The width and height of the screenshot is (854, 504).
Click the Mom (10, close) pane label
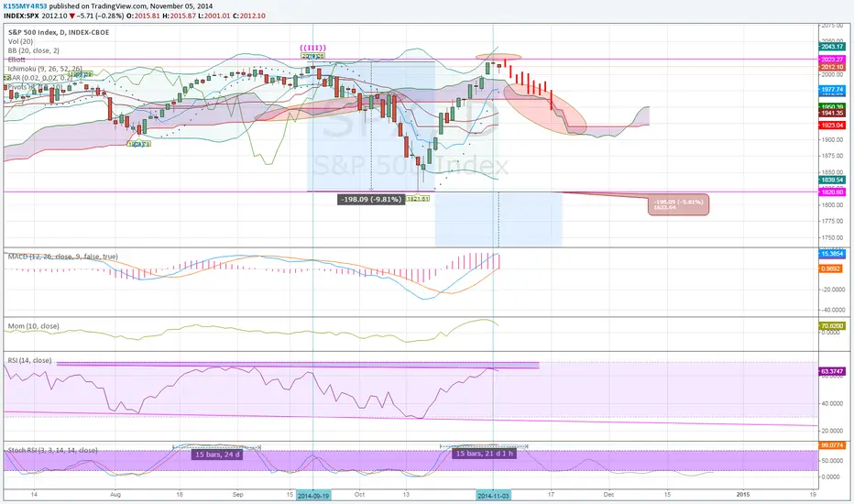(33, 326)
